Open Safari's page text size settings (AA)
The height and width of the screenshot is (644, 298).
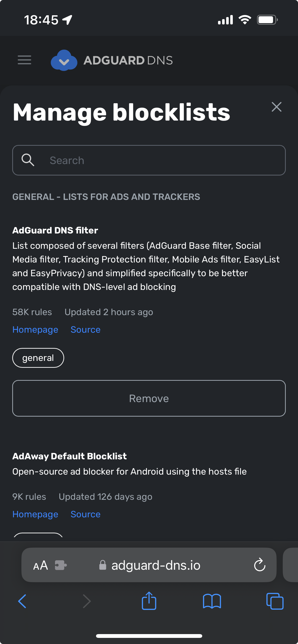coord(40,565)
